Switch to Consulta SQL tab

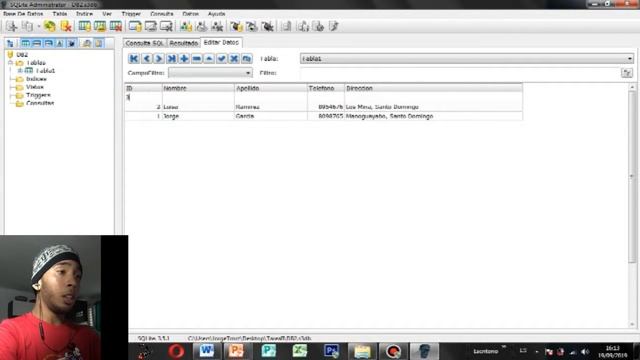(144, 43)
